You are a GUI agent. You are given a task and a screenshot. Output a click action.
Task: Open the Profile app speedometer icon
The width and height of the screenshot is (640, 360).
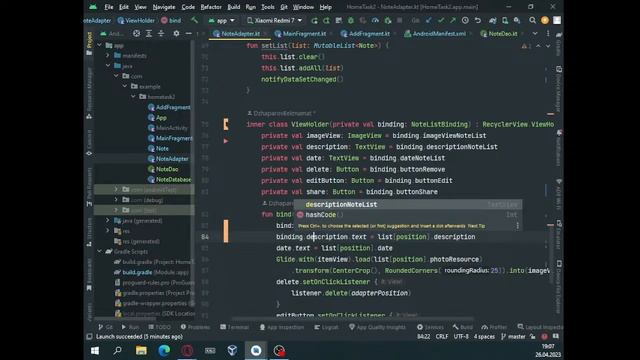[x=375, y=20]
